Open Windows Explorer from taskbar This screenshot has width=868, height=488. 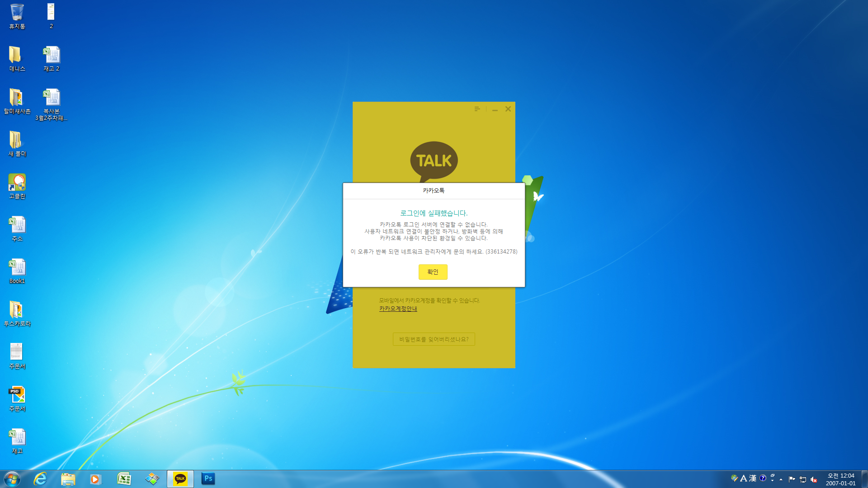68,479
